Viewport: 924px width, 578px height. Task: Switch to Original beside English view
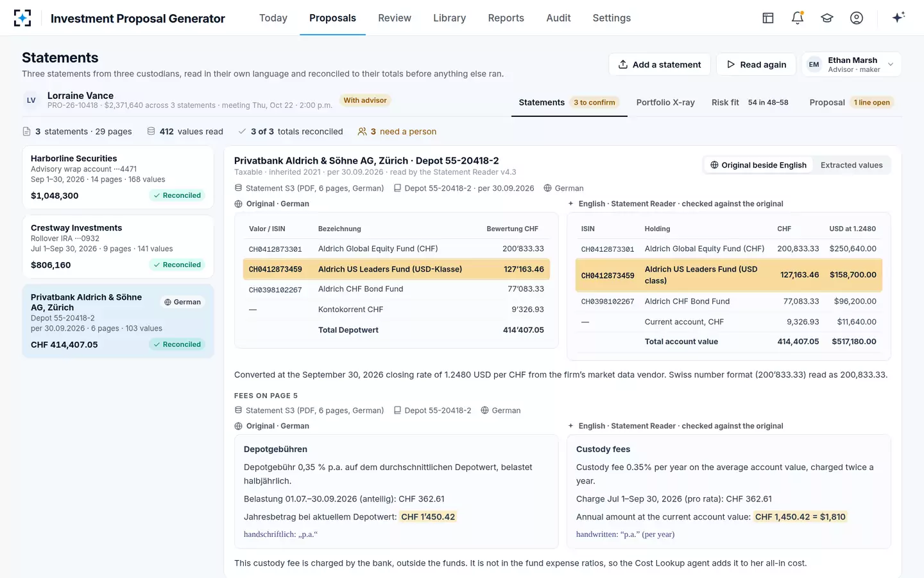[758, 165]
